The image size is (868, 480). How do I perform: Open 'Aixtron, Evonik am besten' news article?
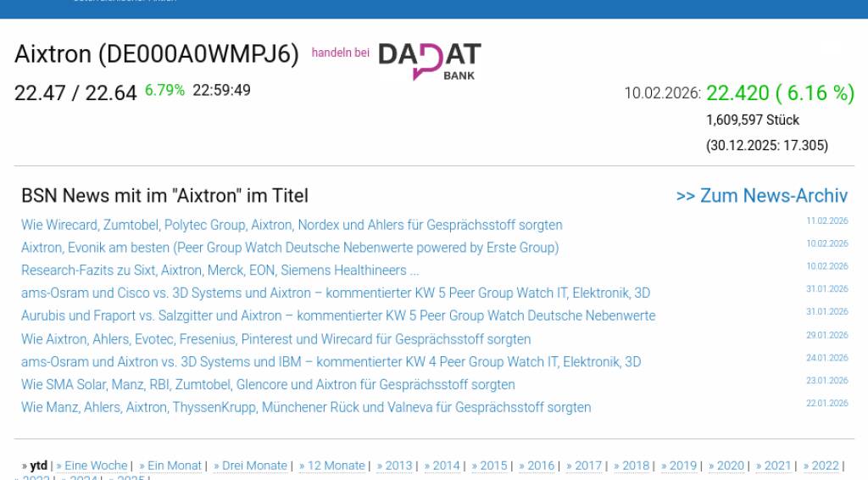click(290, 248)
